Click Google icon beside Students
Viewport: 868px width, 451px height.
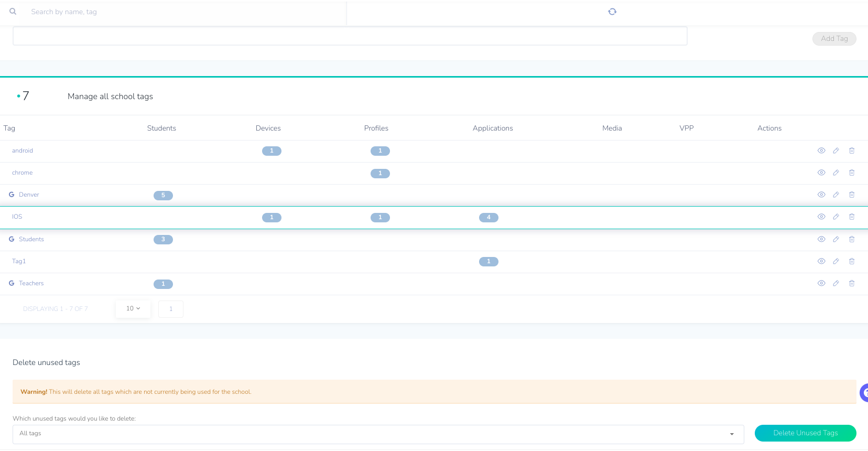tap(12, 239)
